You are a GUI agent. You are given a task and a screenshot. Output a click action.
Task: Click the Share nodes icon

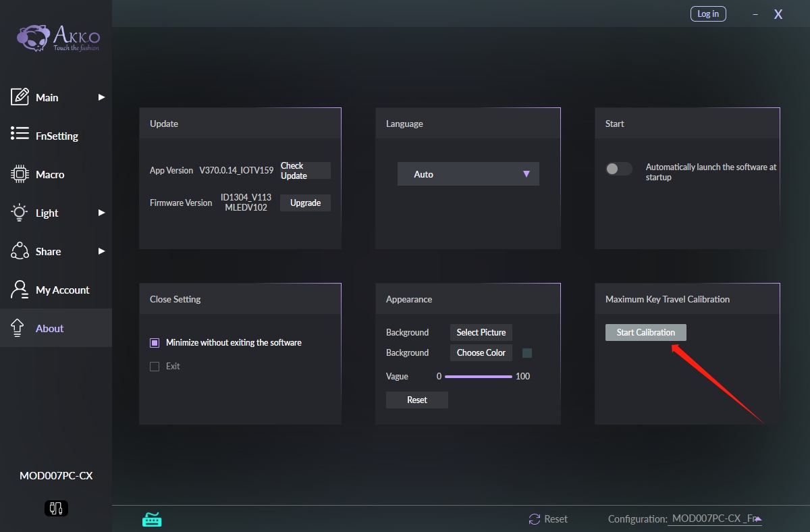pyautogui.click(x=20, y=250)
